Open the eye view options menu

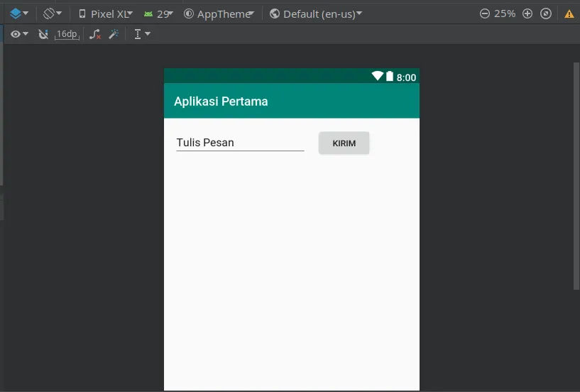(19, 34)
